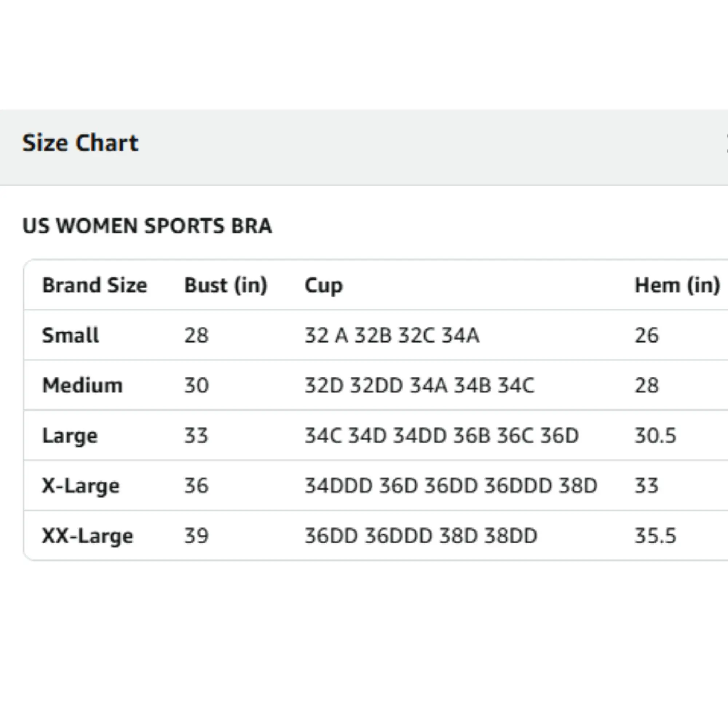Choose the X-Large brand size row label
Viewport: 728px width, 728px height.
click(81, 486)
